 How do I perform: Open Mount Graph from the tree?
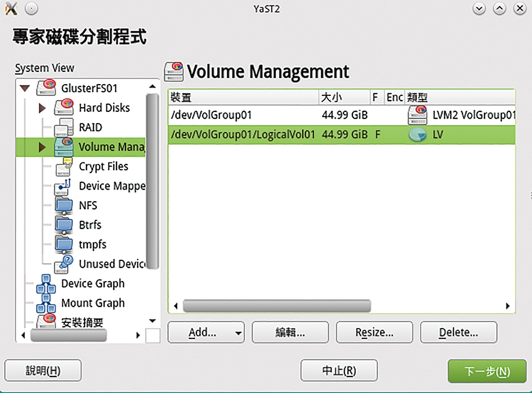[x=93, y=303]
